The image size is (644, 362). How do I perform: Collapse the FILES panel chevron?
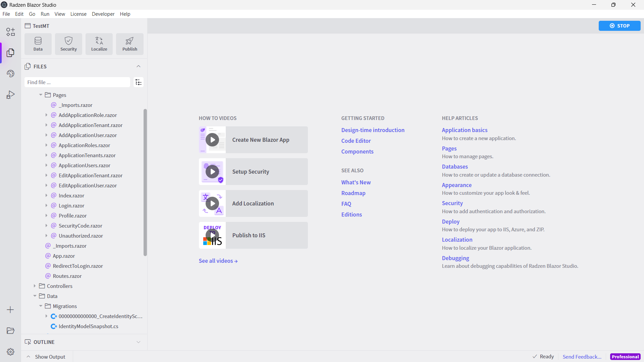tap(139, 66)
